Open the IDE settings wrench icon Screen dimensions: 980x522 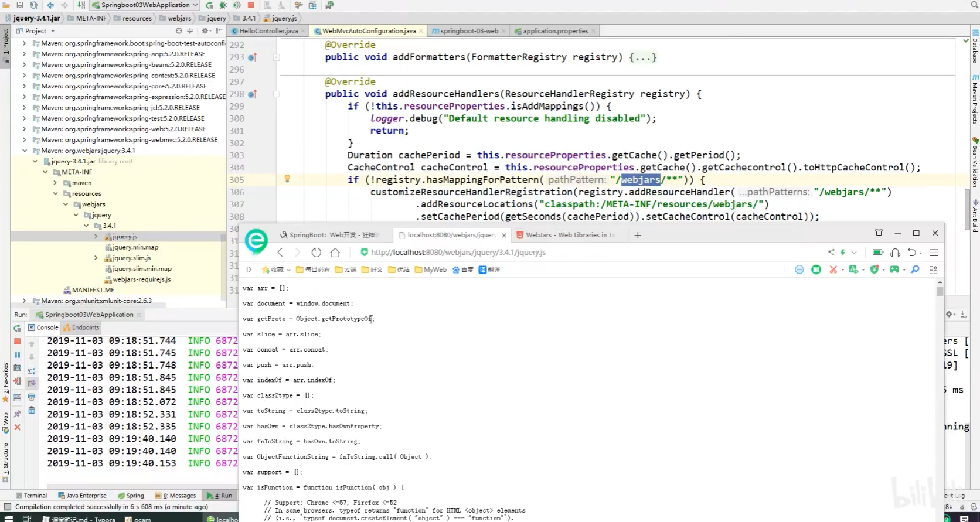(298, 5)
